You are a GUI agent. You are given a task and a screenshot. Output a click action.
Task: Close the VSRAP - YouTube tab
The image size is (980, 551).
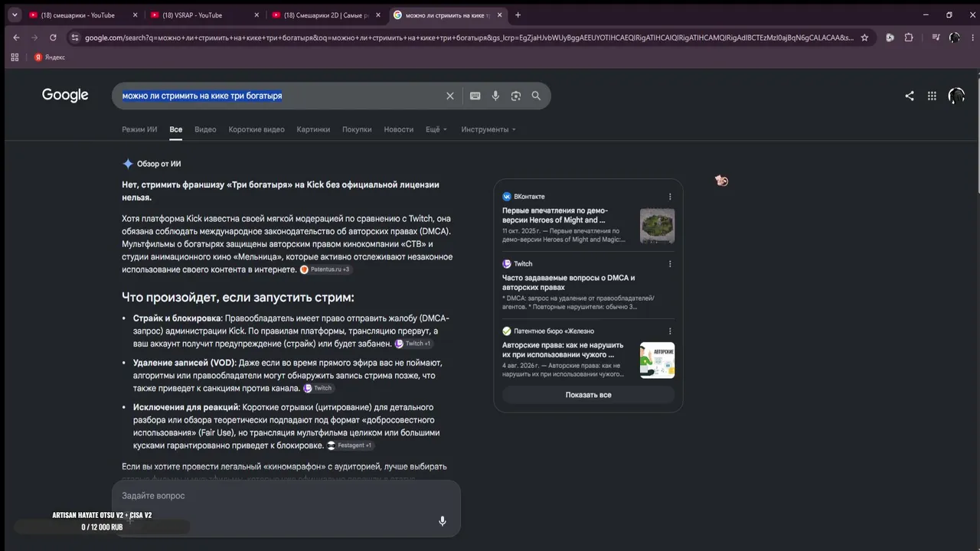point(257,15)
